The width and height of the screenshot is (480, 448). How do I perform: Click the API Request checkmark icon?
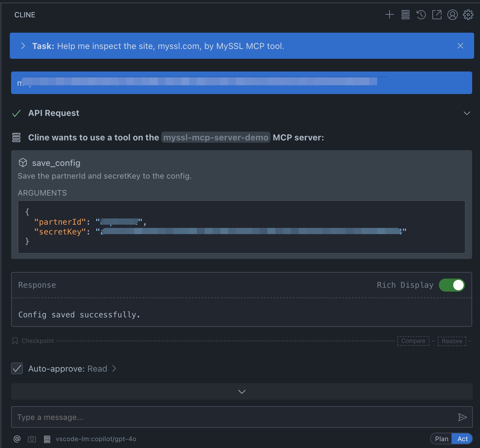(x=16, y=113)
